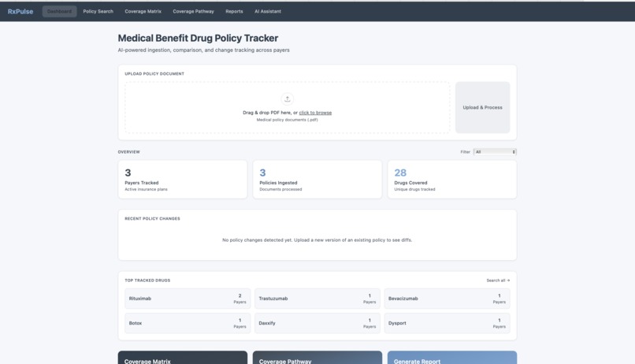Click the Coverage Pathway card at bottom
Image resolution: width=635 pixels, height=364 pixels.
(x=317, y=358)
